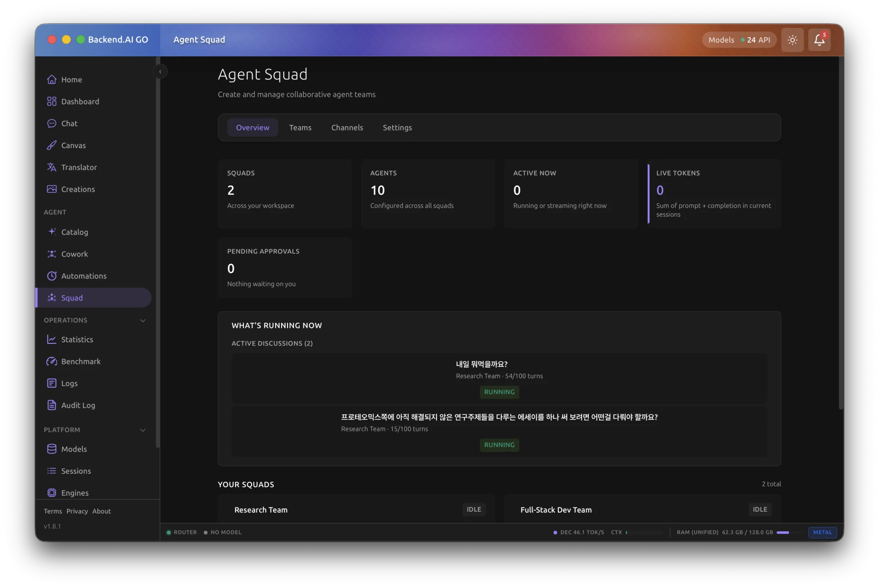Open the Audit Log document icon
The image size is (879, 588).
[x=52, y=405]
